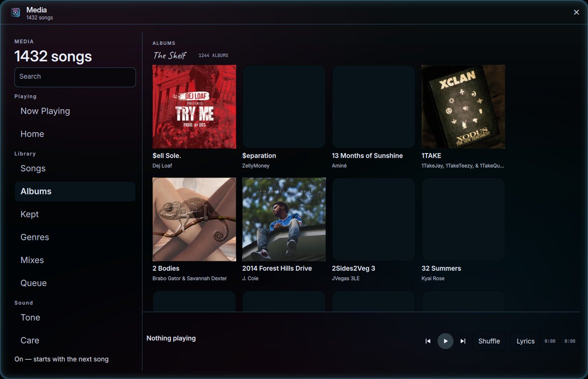
Task: Open Mixes from the library list
Action: [75, 260]
